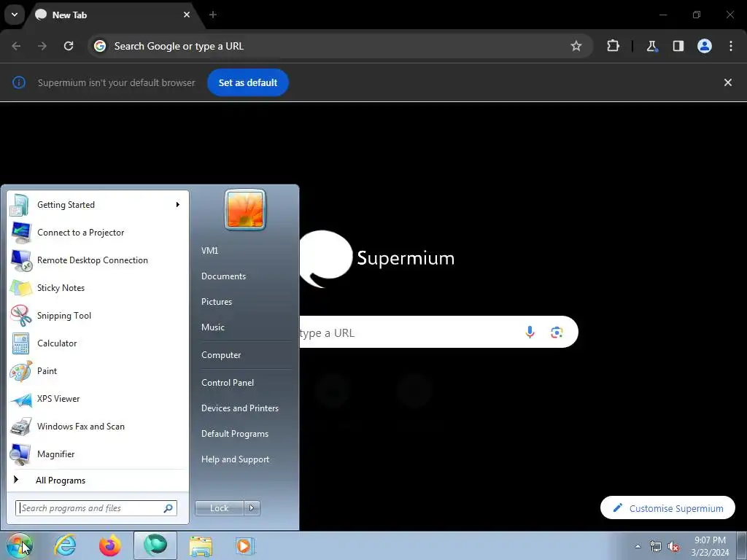Start voice search with microphone
The height and width of the screenshot is (560, 747).
pyautogui.click(x=530, y=332)
